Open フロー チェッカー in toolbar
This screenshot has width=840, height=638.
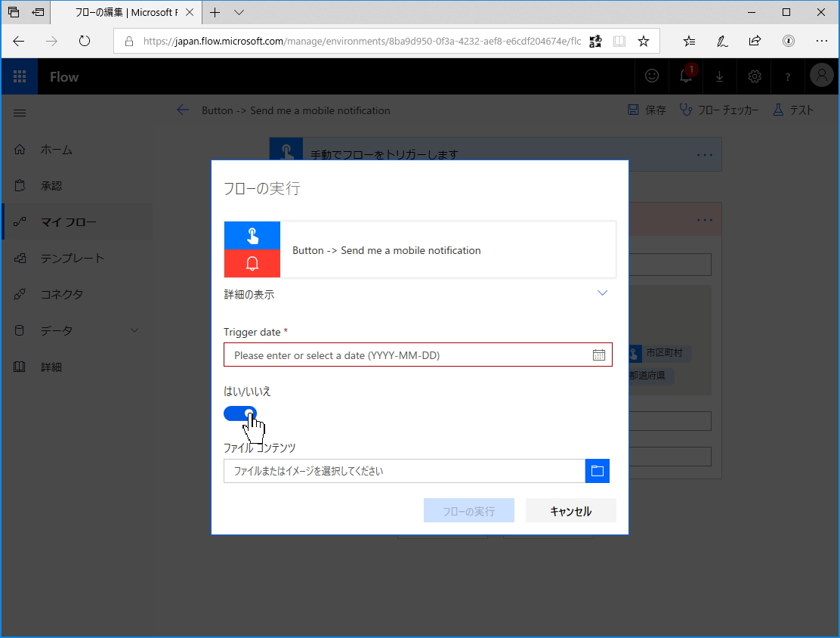(719, 110)
